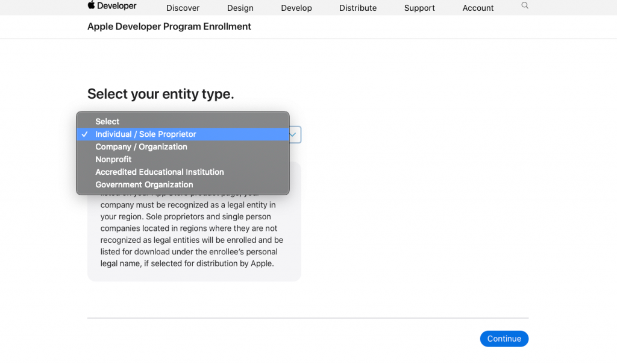This screenshot has height=364, width=617.
Task: Click Apple Developer Program Enrollment heading
Action: tap(169, 27)
